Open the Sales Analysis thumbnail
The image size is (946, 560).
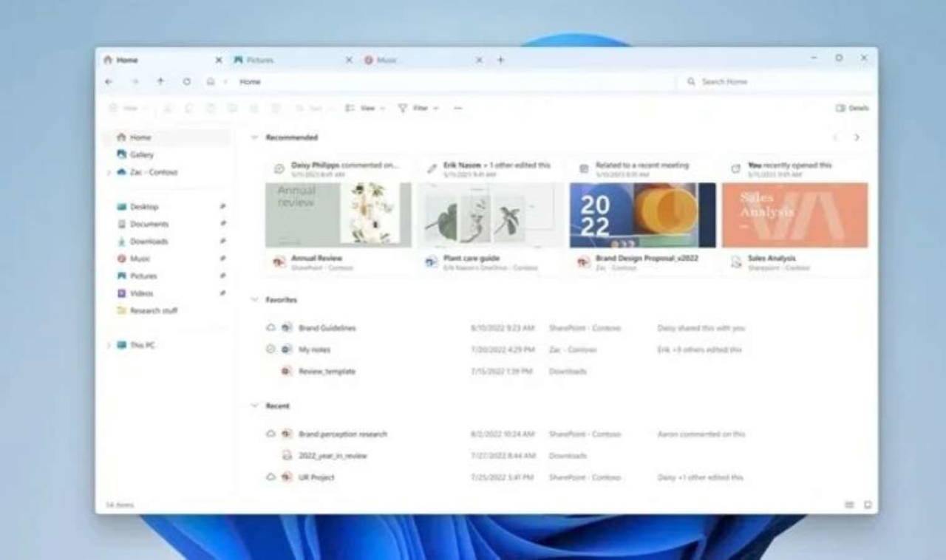(794, 215)
